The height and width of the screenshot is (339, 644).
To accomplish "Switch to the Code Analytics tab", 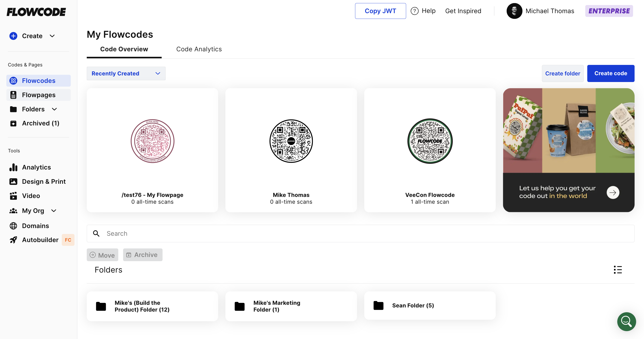I will coord(199,49).
